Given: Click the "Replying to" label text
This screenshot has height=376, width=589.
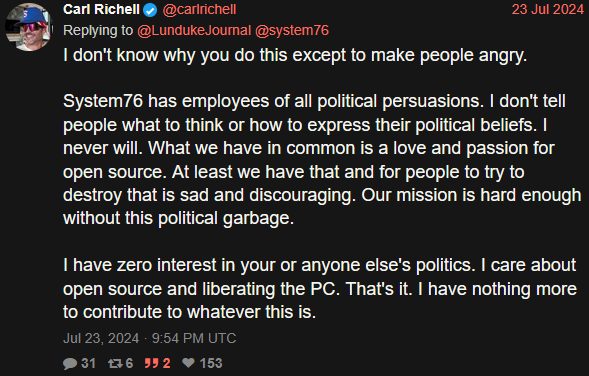Looking at the screenshot, I should pyautogui.click(x=98, y=30).
